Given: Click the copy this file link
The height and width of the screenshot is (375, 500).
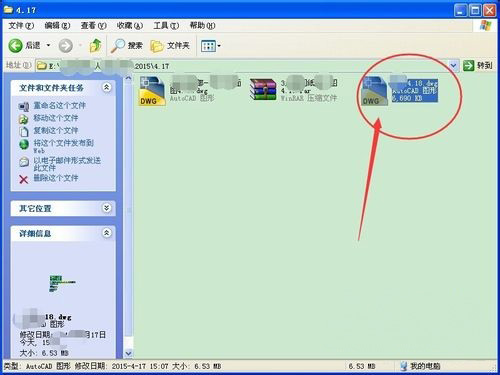Looking at the screenshot, I should [x=56, y=131].
